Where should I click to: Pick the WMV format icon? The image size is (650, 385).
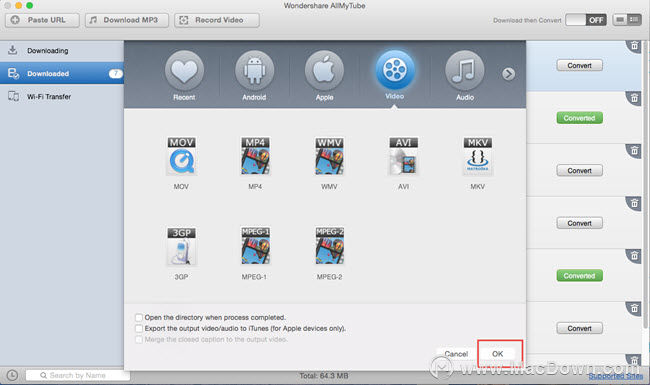click(329, 157)
